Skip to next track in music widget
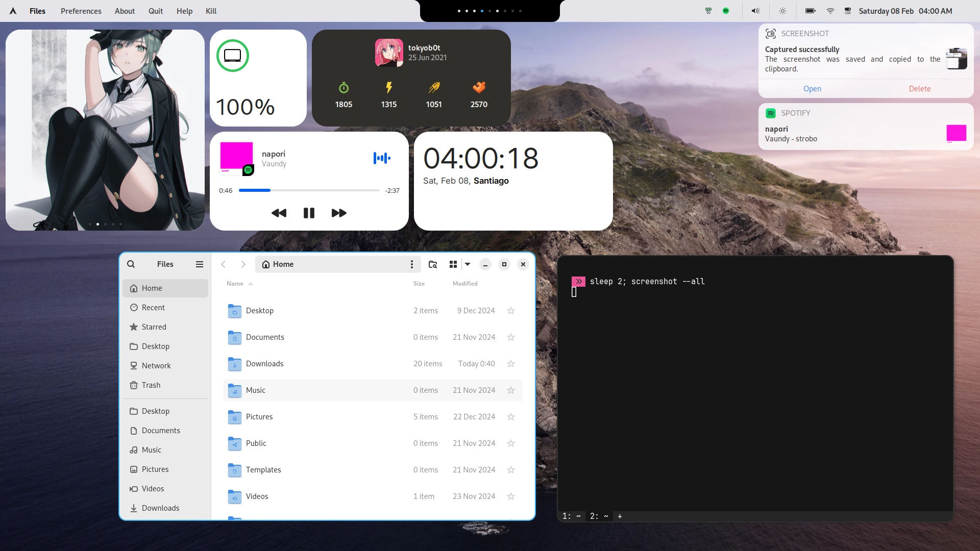Viewport: 980px width, 551px height. click(339, 213)
